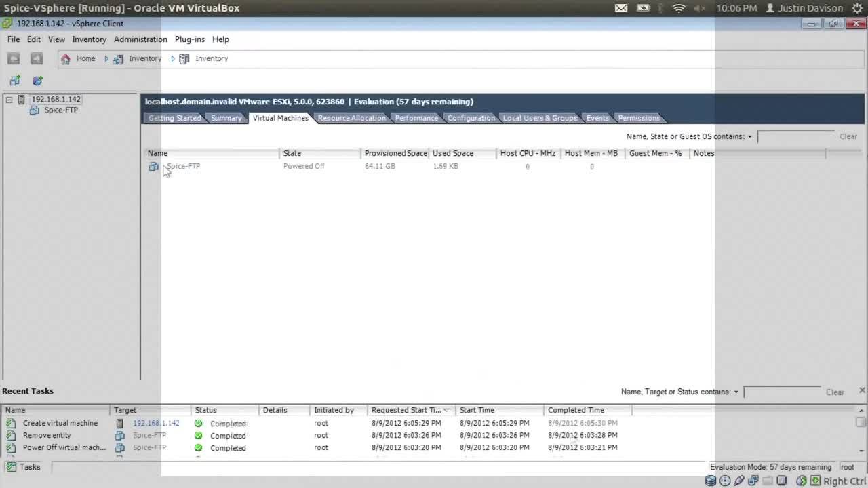This screenshot has width=868, height=488.
Task: Switch to the Events tab
Action: pyautogui.click(x=597, y=118)
